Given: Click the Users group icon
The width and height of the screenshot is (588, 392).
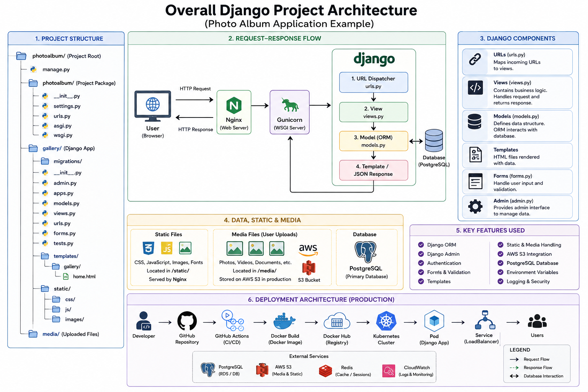Looking at the screenshot, I should pyautogui.click(x=537, y=321).
